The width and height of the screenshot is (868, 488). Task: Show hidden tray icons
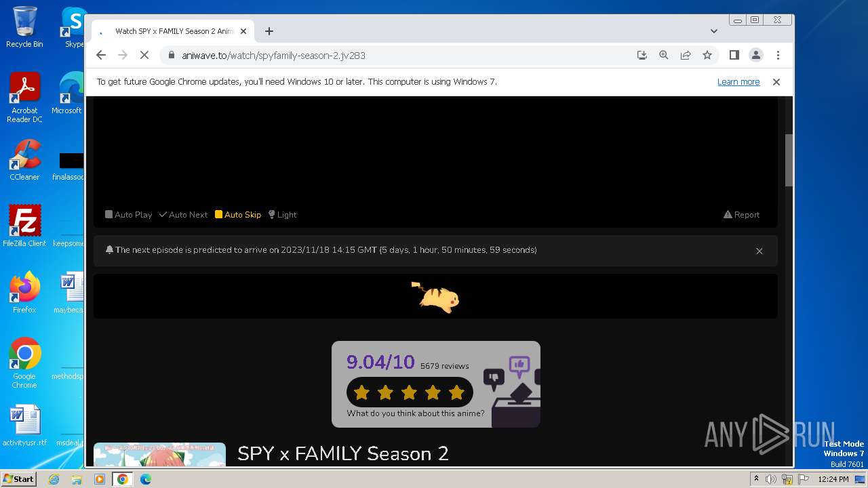tap(756, 479)
